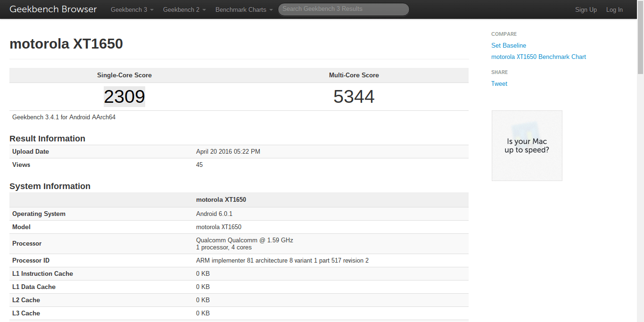644x322 pixels.
Task: Click the Sign Up link
Action: point(586,9)
